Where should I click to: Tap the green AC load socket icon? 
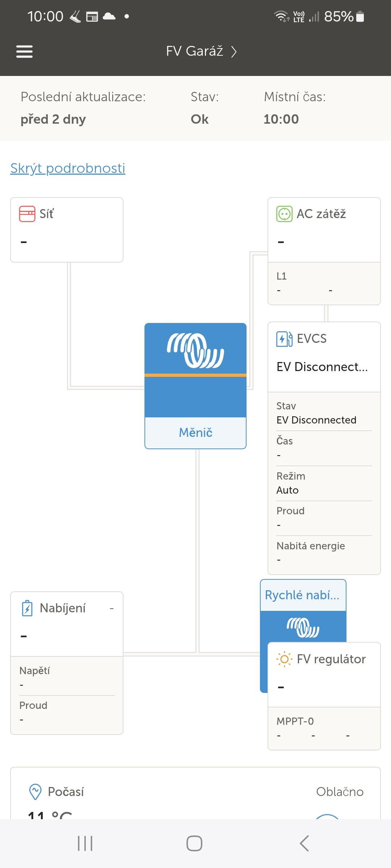click(284, 214)
